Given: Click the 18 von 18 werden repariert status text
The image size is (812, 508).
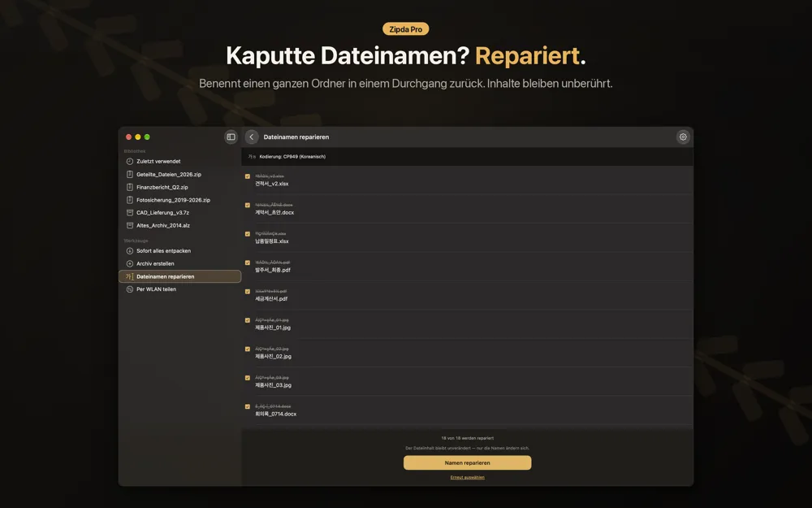Looking at the screenshot, I should (467, 438).
